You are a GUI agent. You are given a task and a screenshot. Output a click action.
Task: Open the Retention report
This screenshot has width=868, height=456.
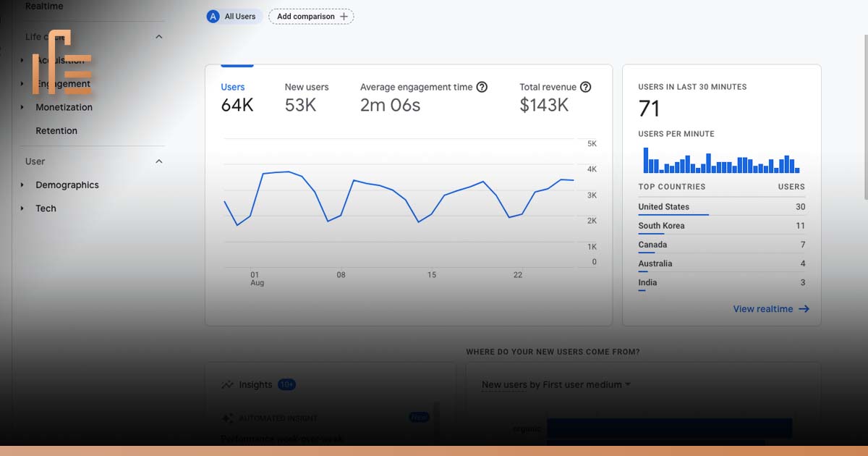click(56, 131)
